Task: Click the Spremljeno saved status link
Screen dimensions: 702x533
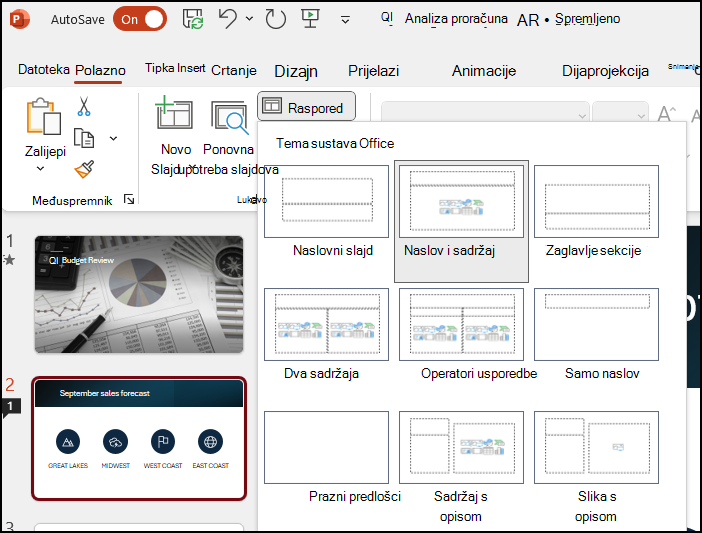Action: [x=587, y=19]
